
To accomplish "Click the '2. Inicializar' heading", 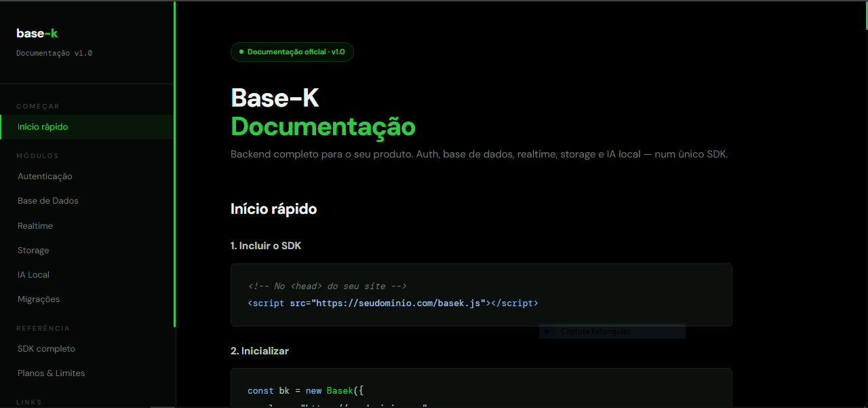I will click(260, 351).
